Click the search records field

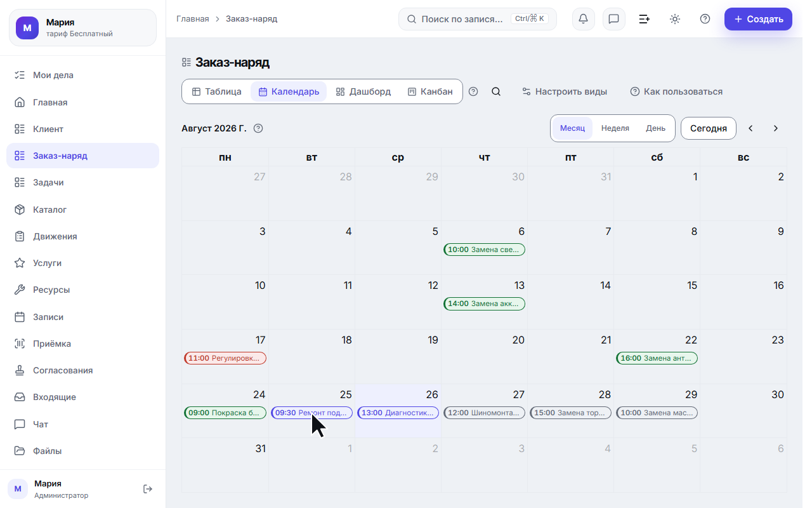478,19
